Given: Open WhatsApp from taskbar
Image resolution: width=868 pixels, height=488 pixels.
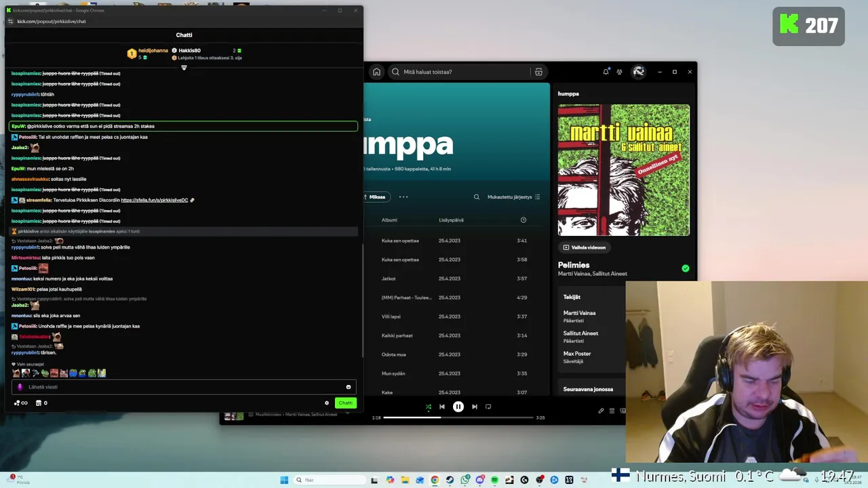Looking at the screenshot, I should point(465,480).
